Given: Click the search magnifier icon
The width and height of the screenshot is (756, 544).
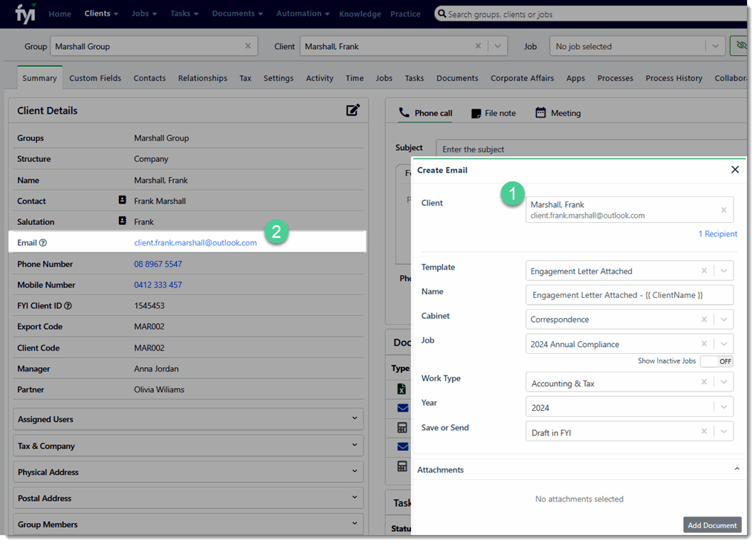Looking at the screenshot, I should [441, 13].
